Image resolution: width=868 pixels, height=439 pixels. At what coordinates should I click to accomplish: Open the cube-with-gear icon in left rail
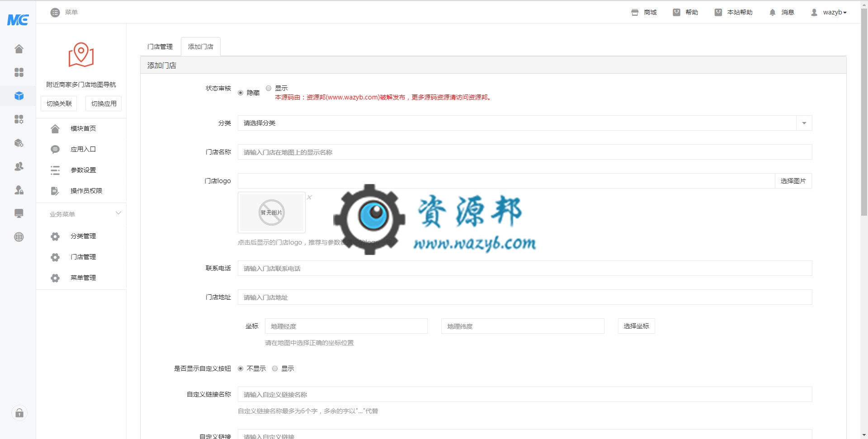coord(19,143)
